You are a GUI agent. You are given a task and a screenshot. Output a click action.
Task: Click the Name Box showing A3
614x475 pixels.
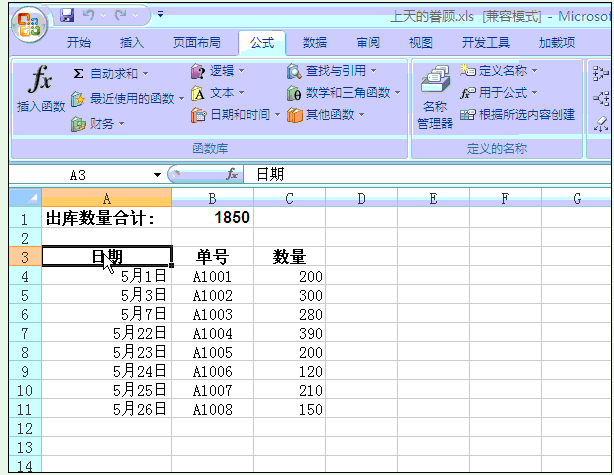click(x=78, y=175)
